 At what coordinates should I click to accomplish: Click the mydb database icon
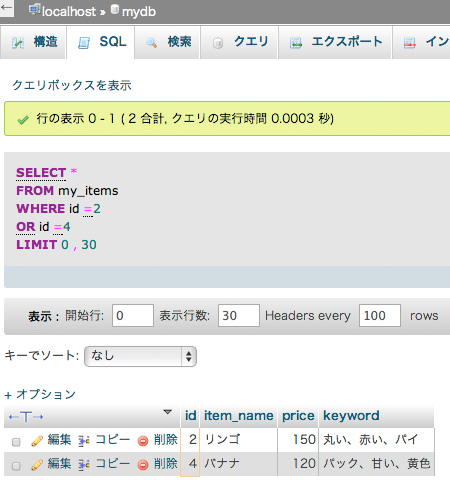(x=115, y=9)
